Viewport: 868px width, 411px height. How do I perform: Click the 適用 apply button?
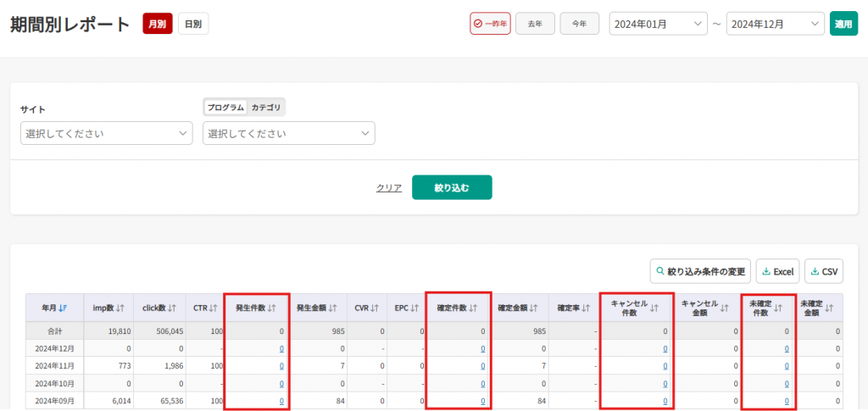click(x=843, y=24)
